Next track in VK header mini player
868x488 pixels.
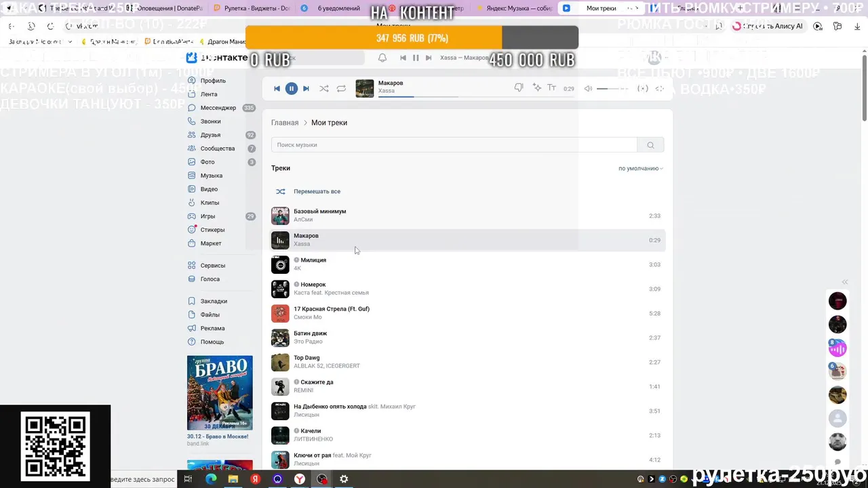[x=429, y=58]
